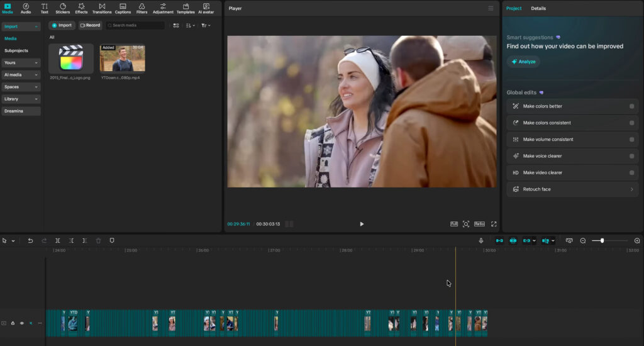Image resolution: width=644 pixels, height=346 pixels.
Task: Click the timeline zoom slider handle
Action: tap(602, 241)
